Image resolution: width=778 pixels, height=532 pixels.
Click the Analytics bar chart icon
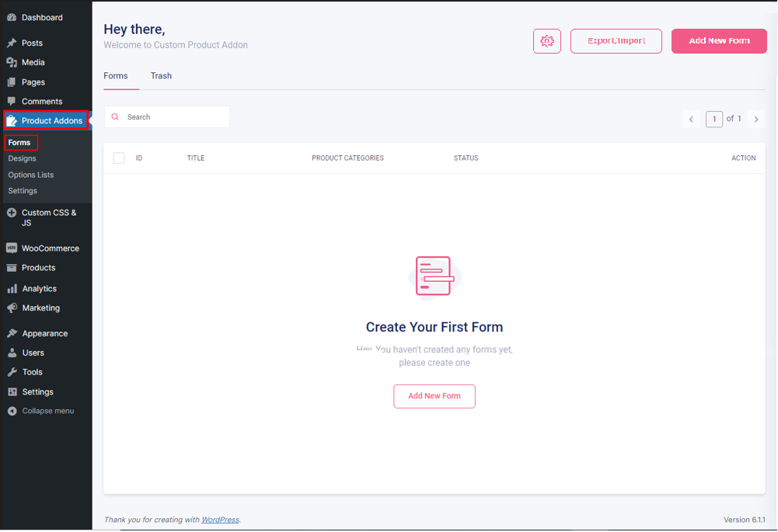tap(12, 289)
